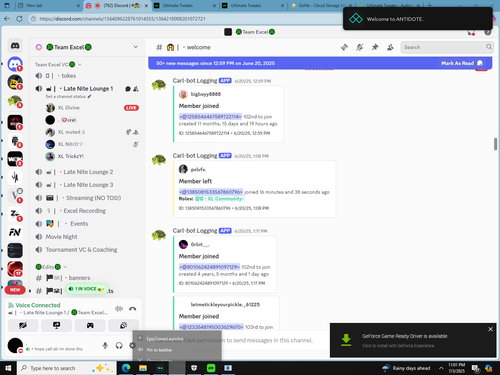This screenshot has height=375, width=500.
Task: Open File Explorer from the taskbar
Action: coord(143,368)
